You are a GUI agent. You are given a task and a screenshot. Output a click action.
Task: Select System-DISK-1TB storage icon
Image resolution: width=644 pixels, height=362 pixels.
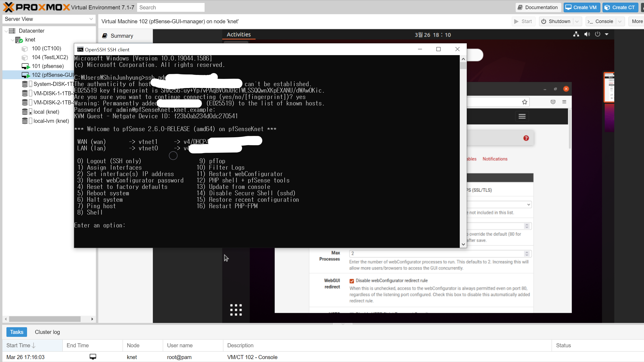25,84
